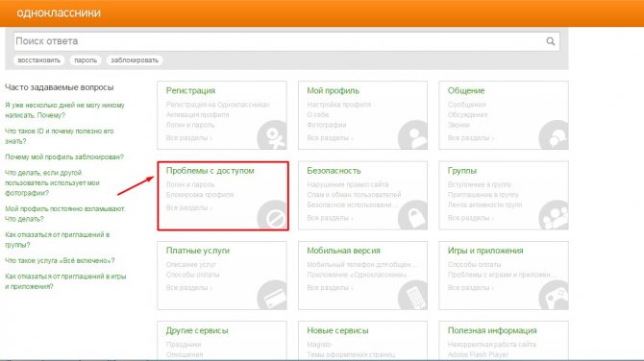Expand Все разделы under Регистрация

[189, 138]
